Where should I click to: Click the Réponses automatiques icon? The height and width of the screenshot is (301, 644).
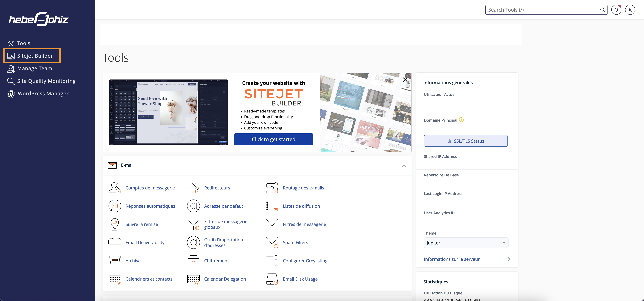tap(115, 206)
